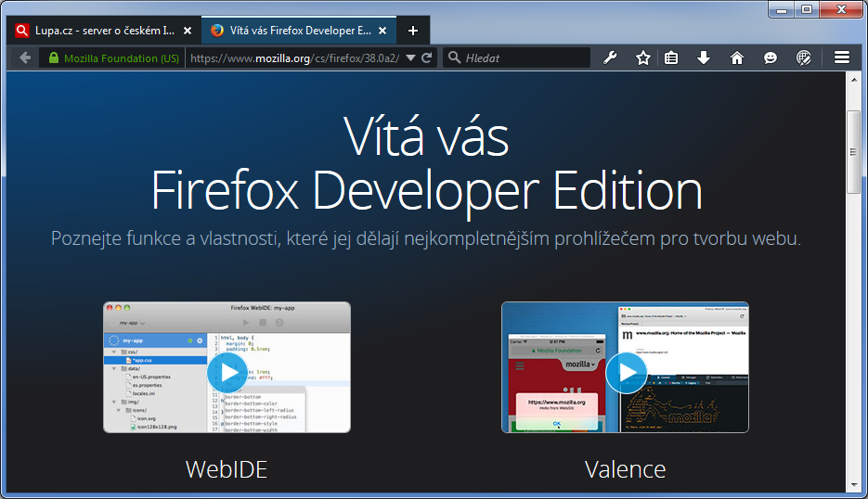Close the Lupa.cz tab

coord(188,31)
